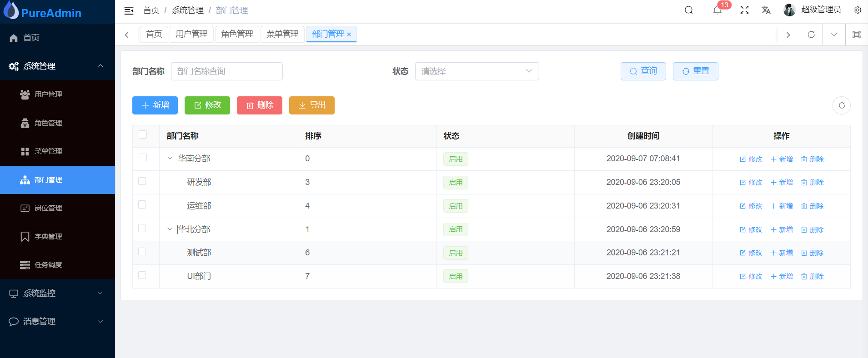Click the green 修改 button
The height and width of the screenshot is (358, 868).
207,105
